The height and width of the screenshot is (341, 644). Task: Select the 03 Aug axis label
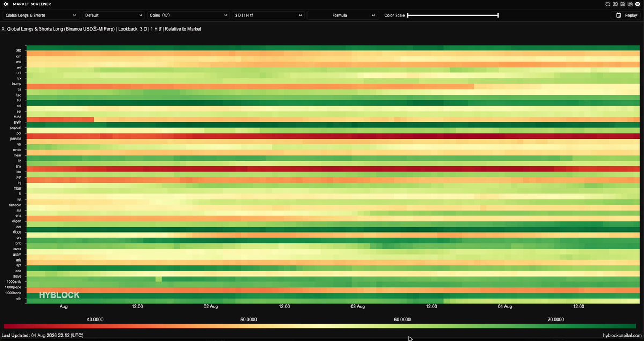point(358,307)
